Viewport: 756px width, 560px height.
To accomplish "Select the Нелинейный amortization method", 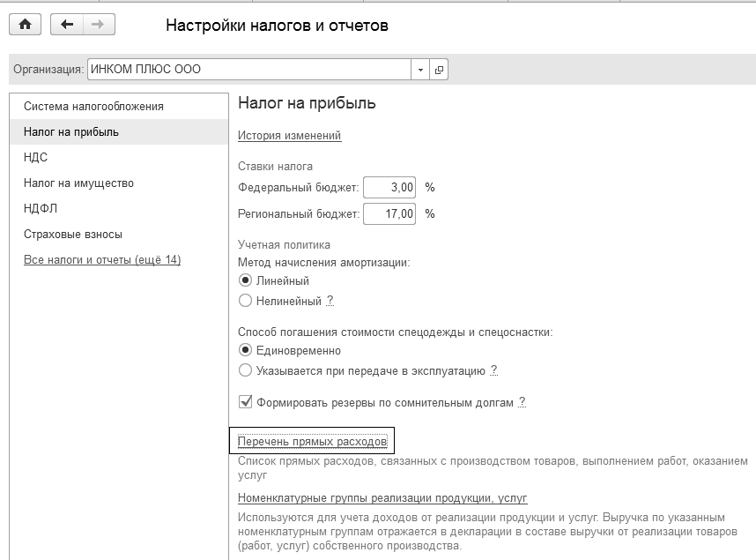I will [246, 301].
